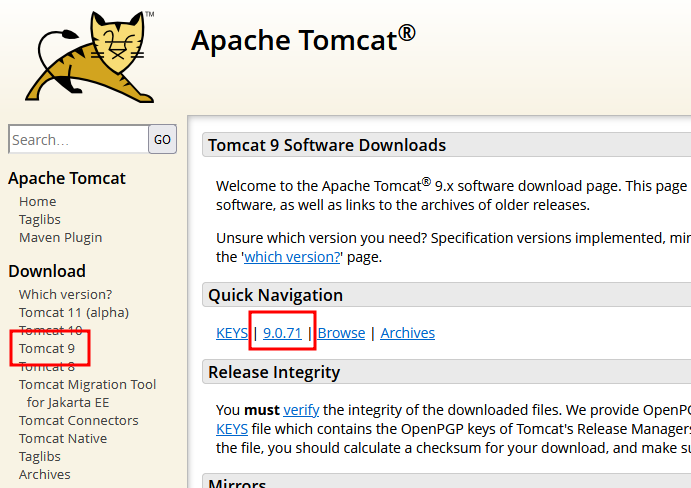This screenshot has width=691, height=488.
Task: Open the Tomcat 9 download link
Action: coord(47,348)
